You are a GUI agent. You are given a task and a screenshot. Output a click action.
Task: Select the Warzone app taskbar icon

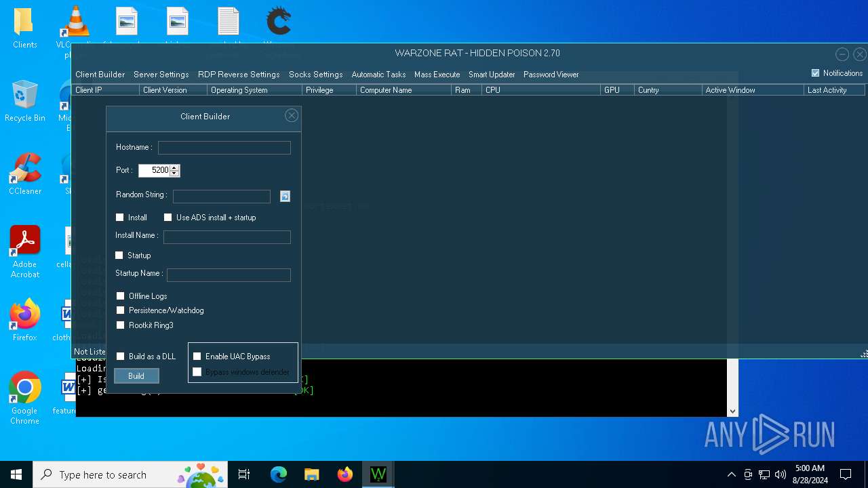378,474
